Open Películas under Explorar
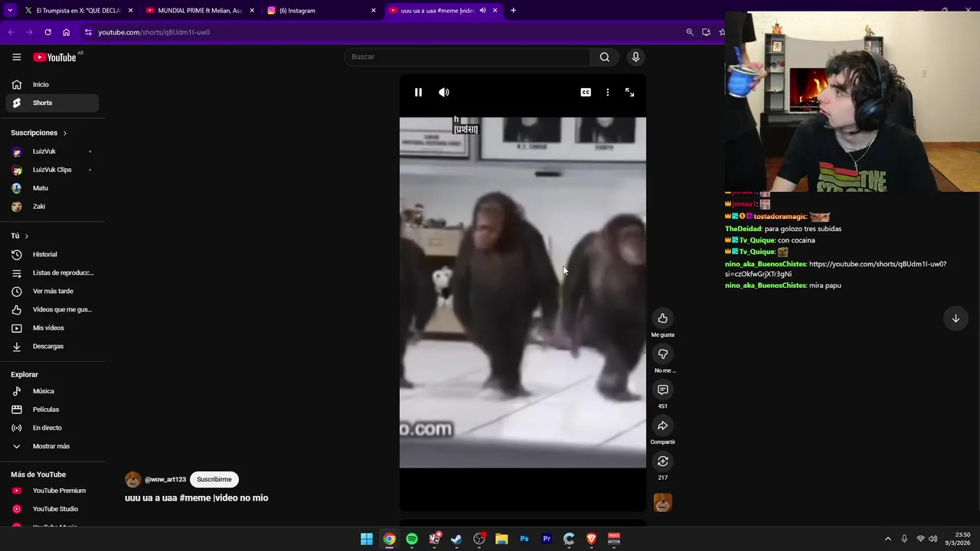Screen dimensions: 980x551 pos(52,409)
